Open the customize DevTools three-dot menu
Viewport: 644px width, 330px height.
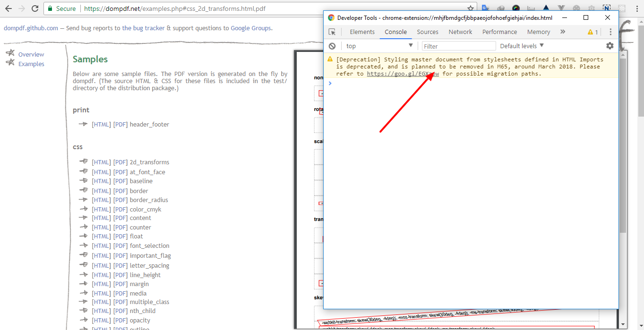pos(610,32)
